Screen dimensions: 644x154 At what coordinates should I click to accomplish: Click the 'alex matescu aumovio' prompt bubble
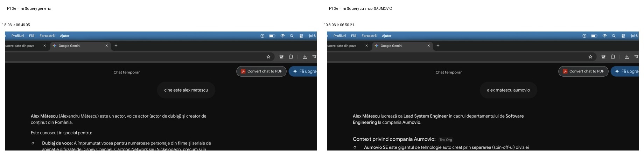509,90
